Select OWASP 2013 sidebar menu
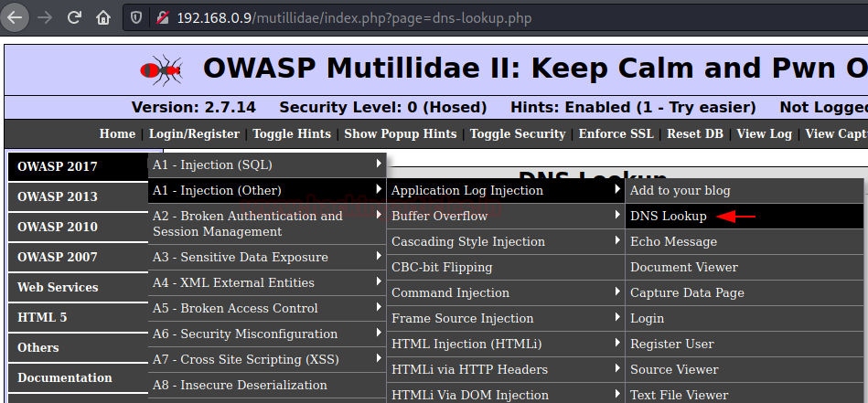The width and height of the screenshot is (868, 403). click(78, 196)
